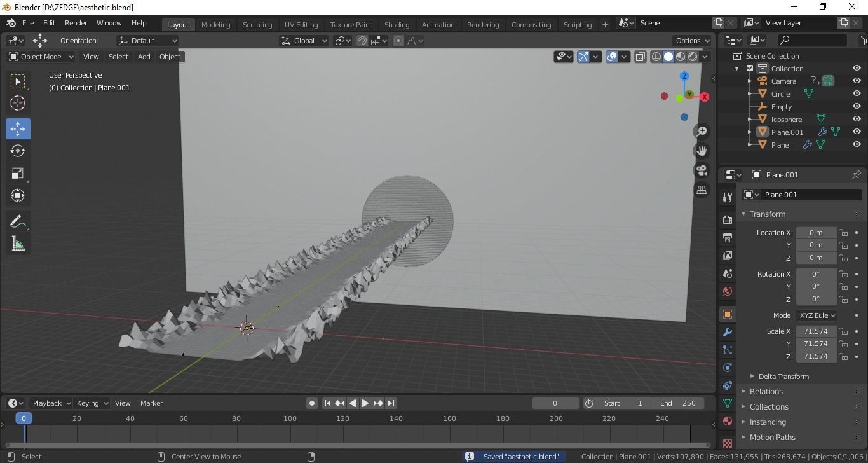
Task: Open the Global transform orientation dropdown
Action: [x=304, y=41]
